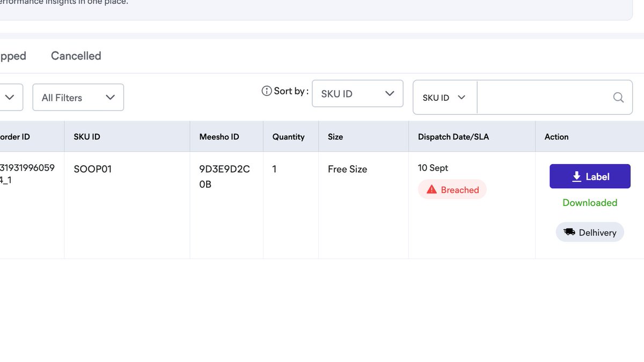Expand the SKU ID search type selector
The image size is (644, 362).
pos(444,98)
